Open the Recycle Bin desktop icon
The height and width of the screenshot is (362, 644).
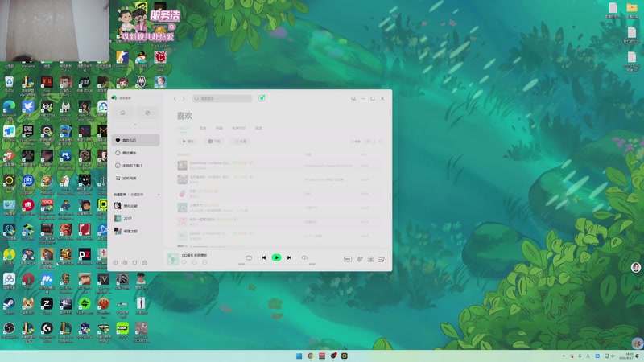coord(9,84)
